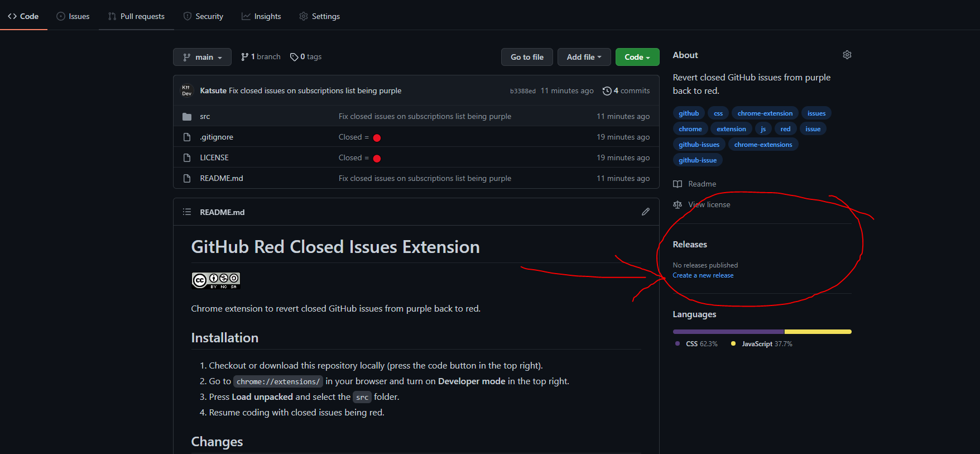Click purple CSS segment of language bar

click(x=728, y=332)
